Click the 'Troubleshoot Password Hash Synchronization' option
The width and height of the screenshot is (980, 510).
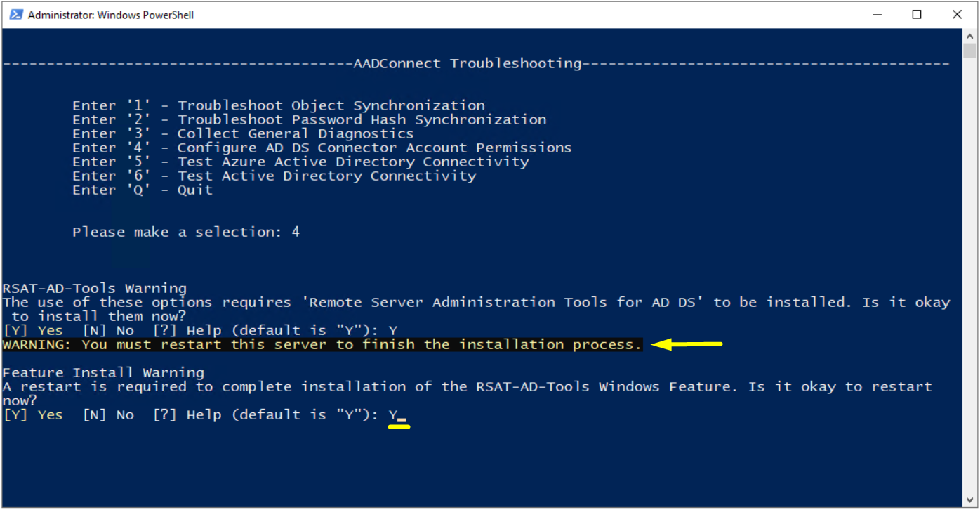click(x=310, y=120)
